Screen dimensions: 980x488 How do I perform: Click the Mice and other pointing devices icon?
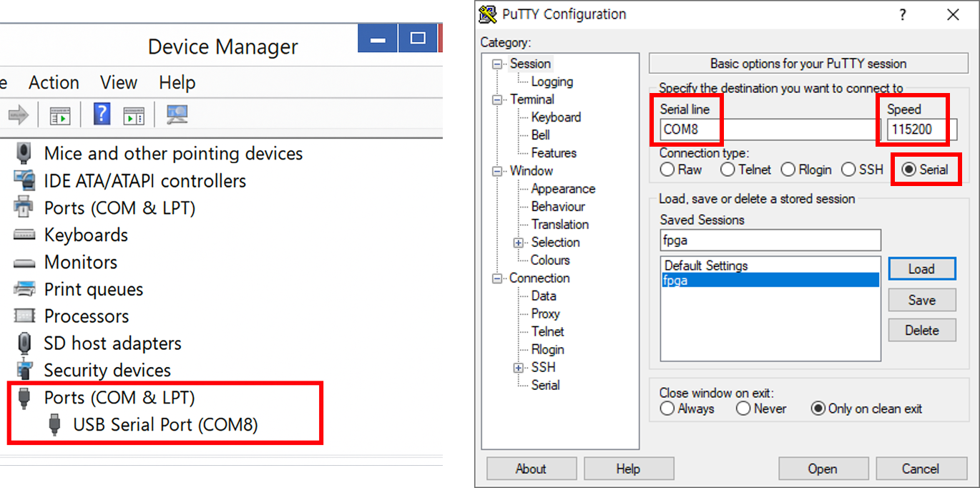[24, 153]
